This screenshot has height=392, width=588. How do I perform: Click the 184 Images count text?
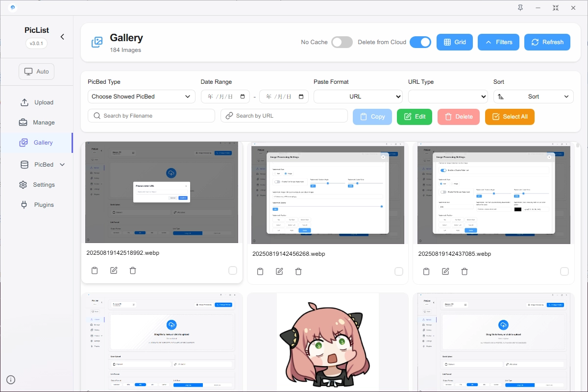click(x=125, y=50)
